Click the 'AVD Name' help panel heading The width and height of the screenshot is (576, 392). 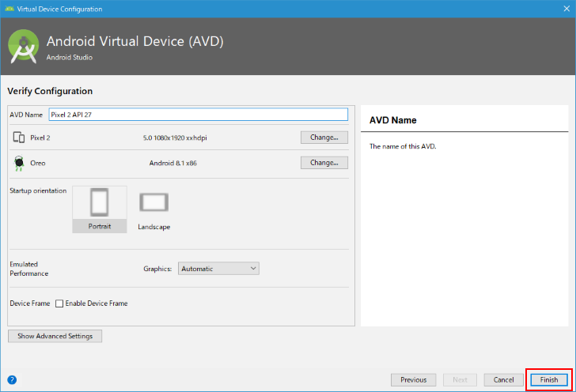click(392, 120)
